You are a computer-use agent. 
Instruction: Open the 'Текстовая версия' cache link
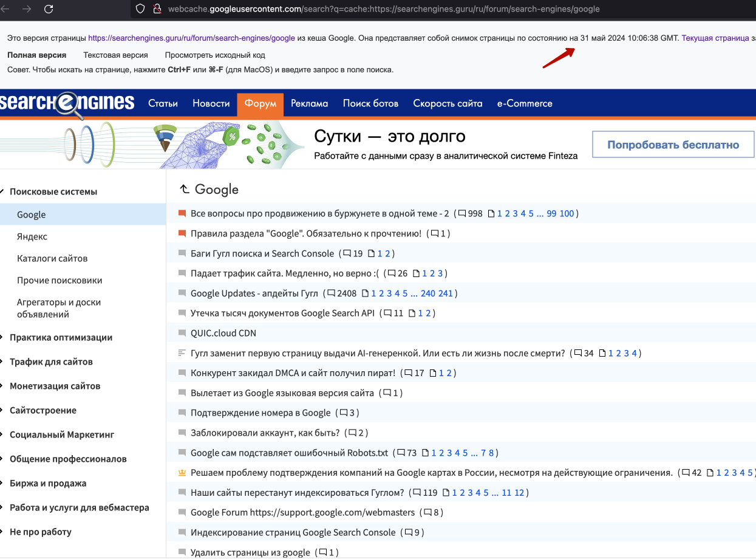[115, 55]
